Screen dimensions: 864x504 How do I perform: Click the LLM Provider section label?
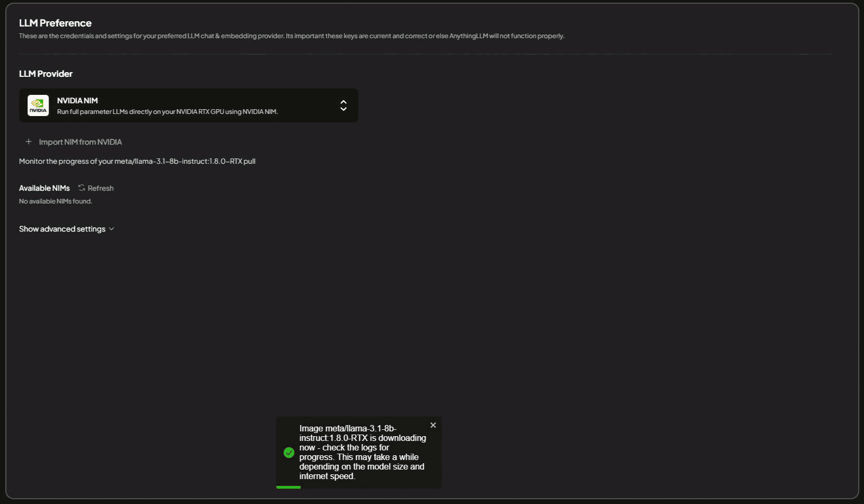tap(46, 74)
